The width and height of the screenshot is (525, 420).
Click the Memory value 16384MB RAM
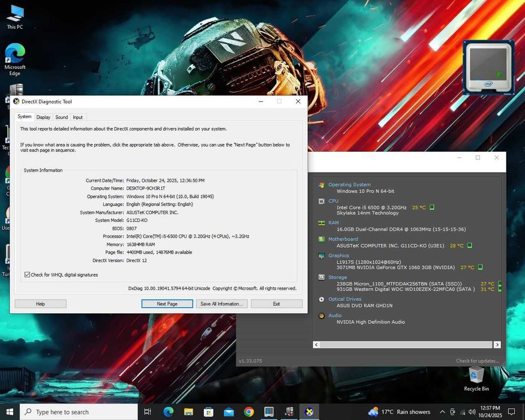140,244
